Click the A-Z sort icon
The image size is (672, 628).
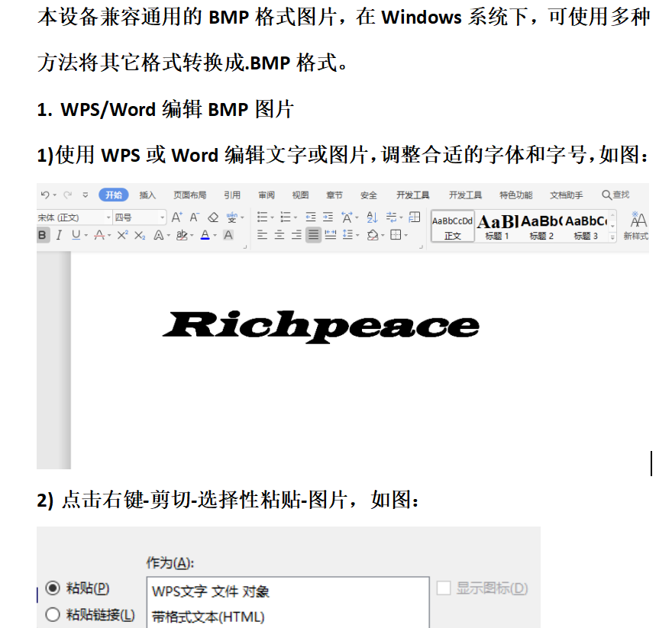[x=372, y=217]
